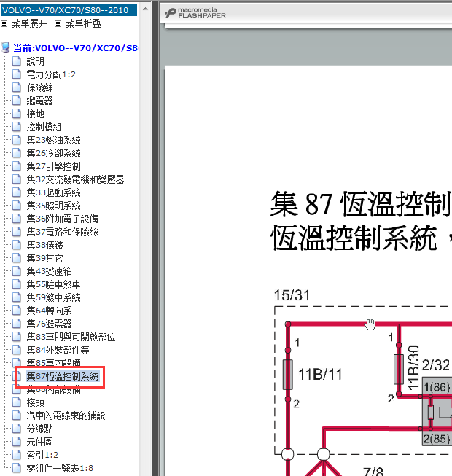
Task: Open 集39其它 in the tree
Action: [x=44, y=258]
